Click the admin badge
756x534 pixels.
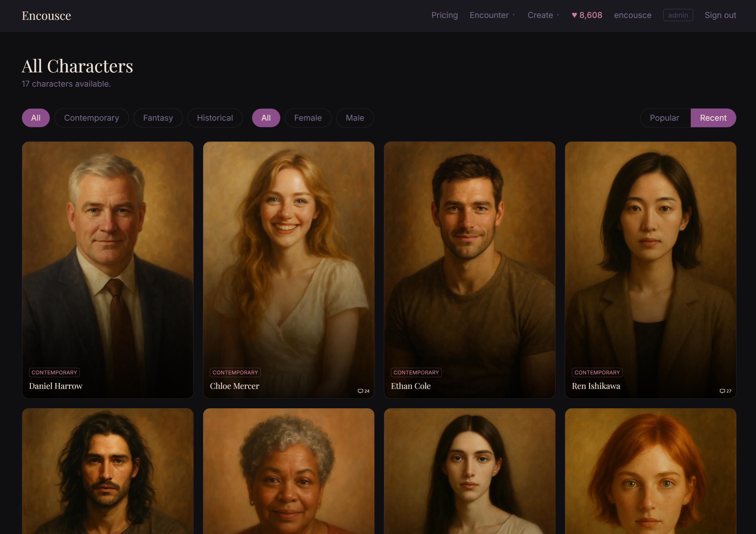click(x=678, y=15)
